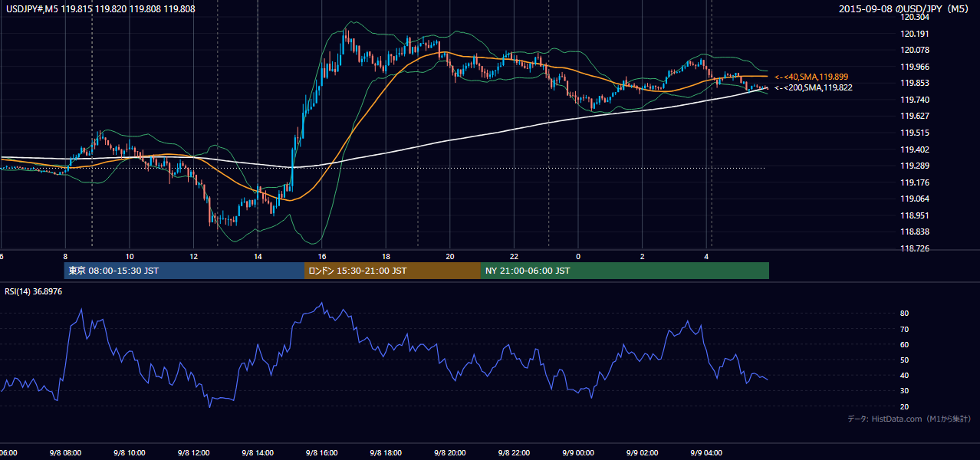
Task: Click the 9/8 08:00 date label
Action: (x=65, y=453)
